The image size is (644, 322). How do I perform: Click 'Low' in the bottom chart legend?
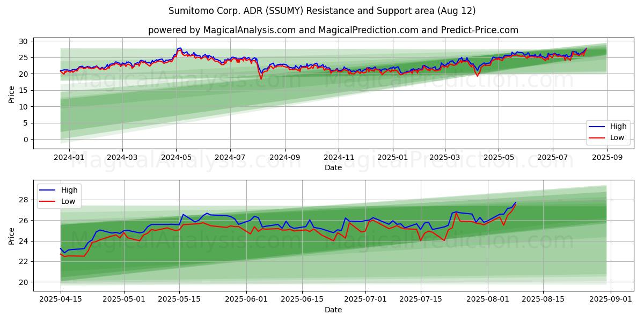click(x=68, y=201)
